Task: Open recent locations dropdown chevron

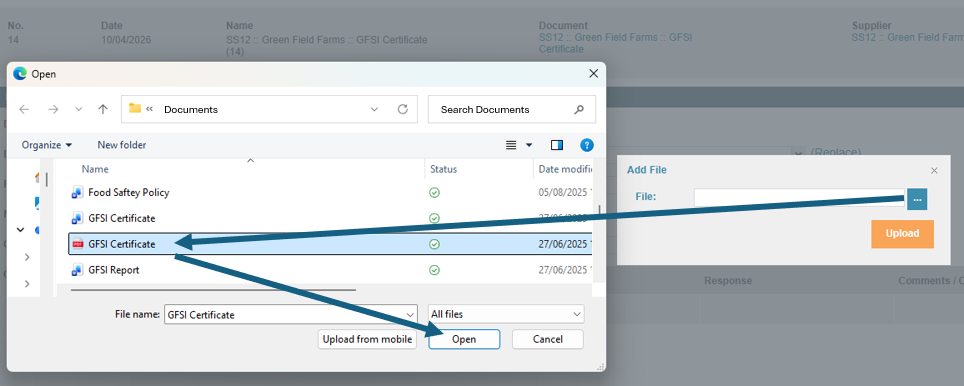Action: click(78, 109)
